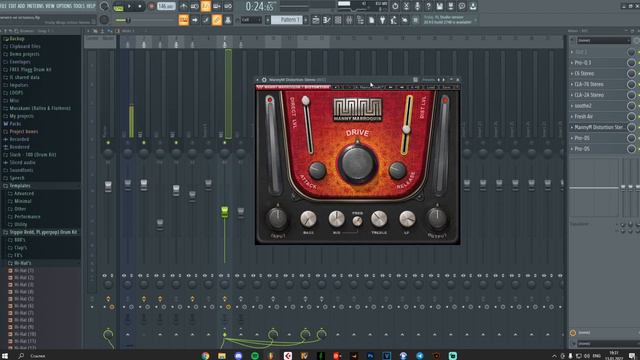Select the Minimal templates subfolder
The image size is (640, 360).
click(x=23, y=201)
